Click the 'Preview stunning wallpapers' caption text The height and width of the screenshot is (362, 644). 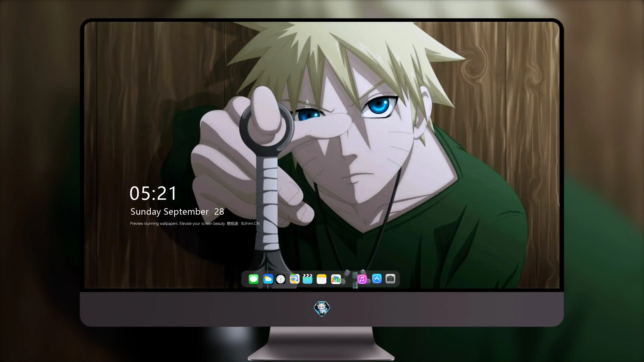pyautogui.click(x=195, y=223)
